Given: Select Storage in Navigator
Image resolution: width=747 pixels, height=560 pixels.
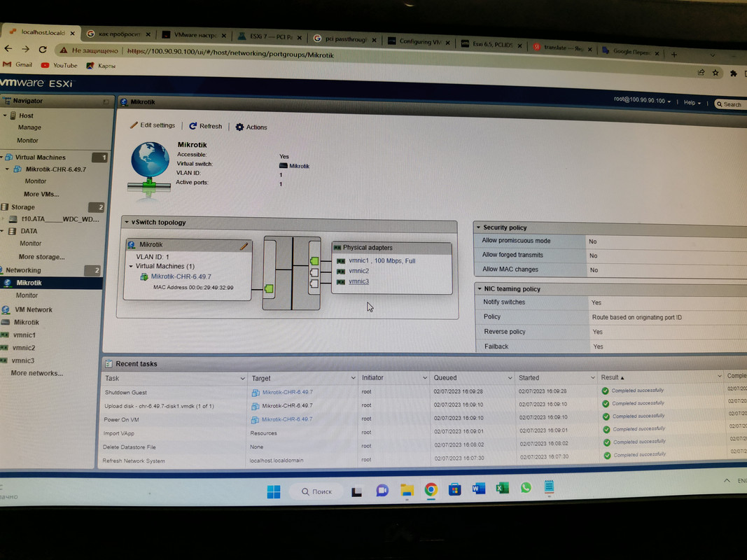Looking at the screenshot, I should [x=23, y=207].
